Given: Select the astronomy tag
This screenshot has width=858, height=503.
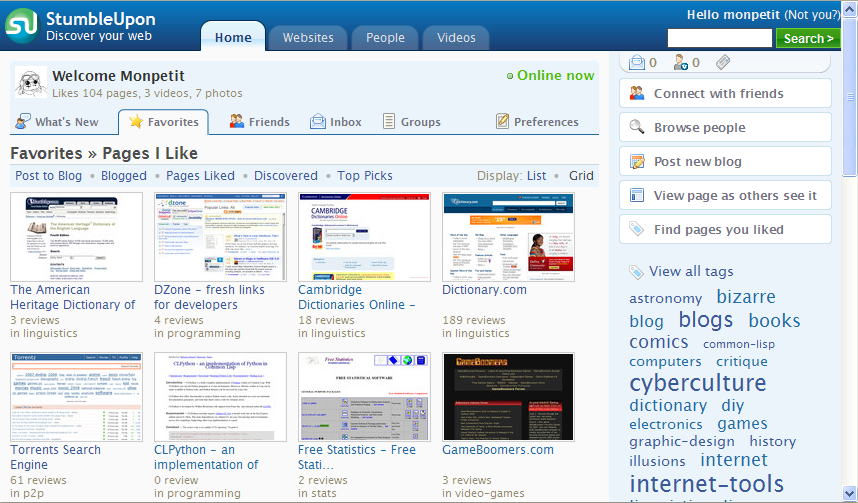Looking at the screenshot, I should pyautogui.click(x=665, y=299).
